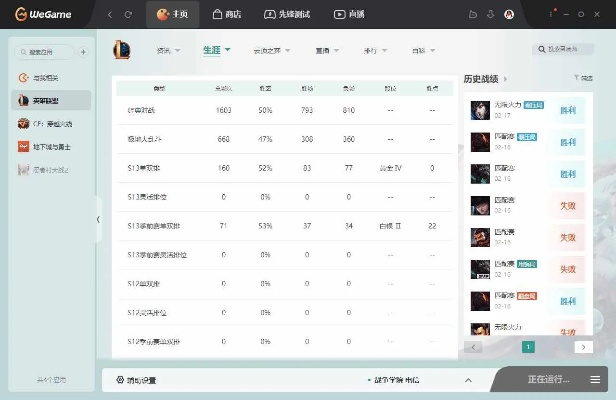Viewport: 616px width, 400px height.
Task: Open the hamburger menu beside 正在运行
Action: [596, 380]
